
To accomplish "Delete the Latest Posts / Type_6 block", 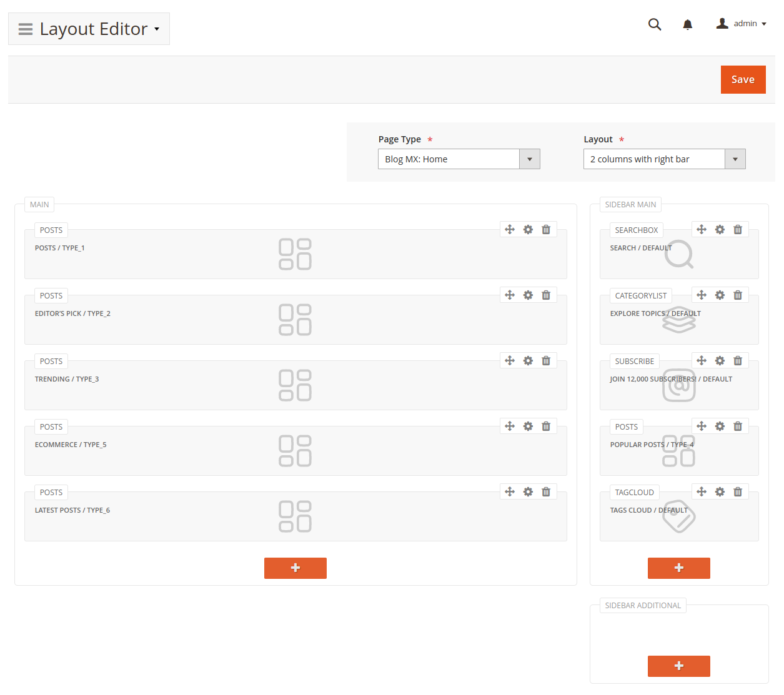I will [546, 492].
